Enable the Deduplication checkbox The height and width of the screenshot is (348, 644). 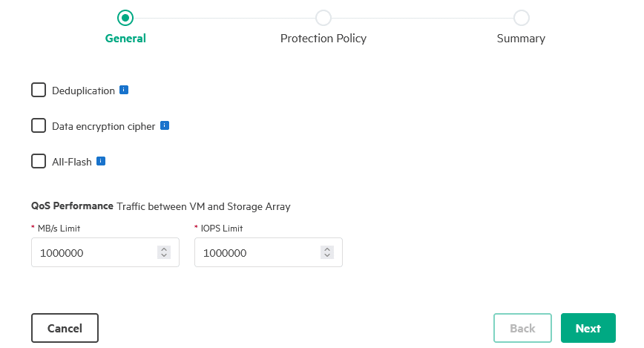[39, 90]
